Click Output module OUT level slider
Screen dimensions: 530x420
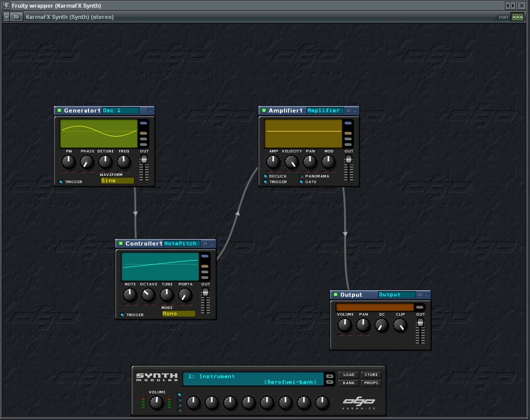(420, 331)
